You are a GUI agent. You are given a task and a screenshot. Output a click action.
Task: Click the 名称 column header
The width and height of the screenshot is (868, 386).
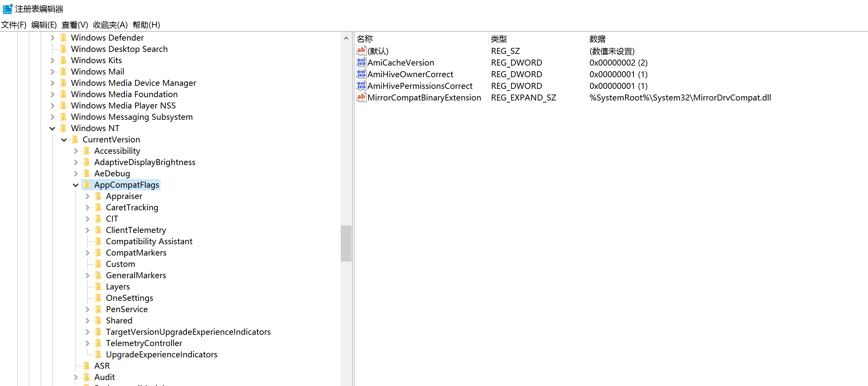365,39
